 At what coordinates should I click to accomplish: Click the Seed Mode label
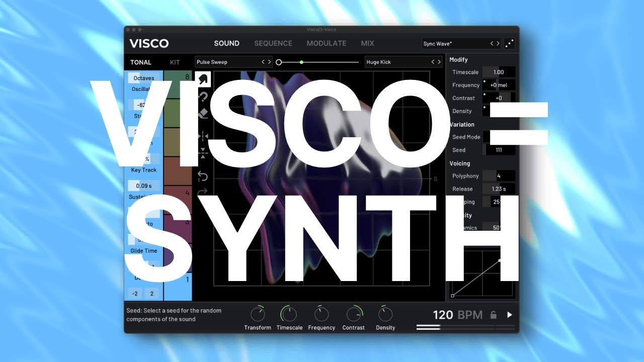(466, 137)
